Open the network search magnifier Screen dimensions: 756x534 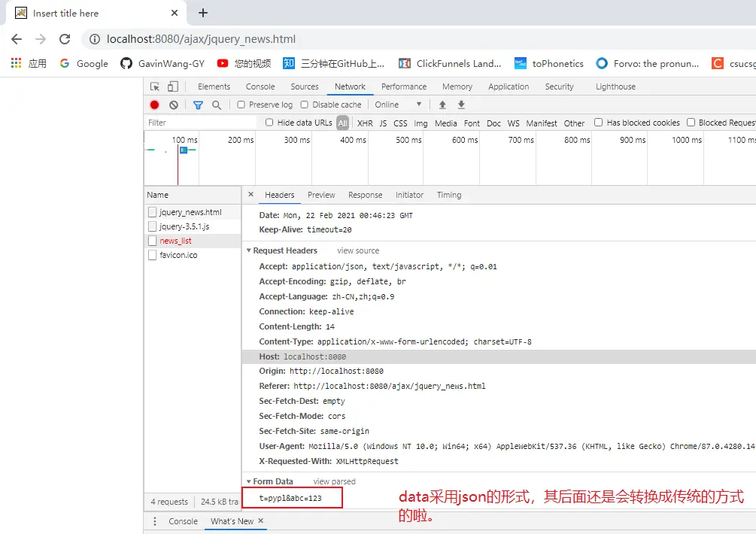(x=217, y=105)
